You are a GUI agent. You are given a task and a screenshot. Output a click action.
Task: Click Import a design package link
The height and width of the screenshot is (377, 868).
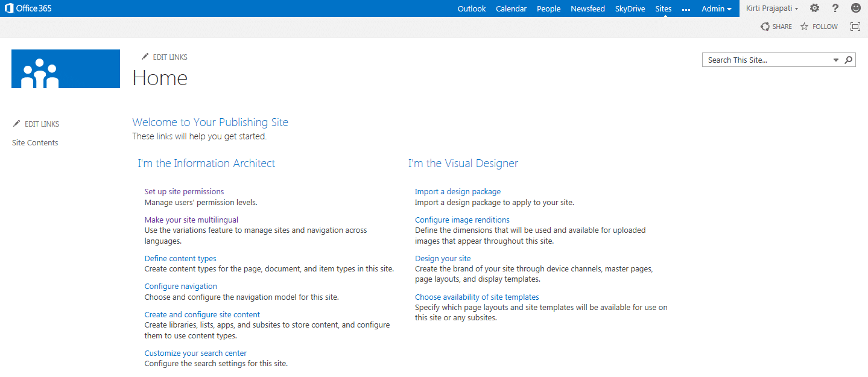(458, 192)
